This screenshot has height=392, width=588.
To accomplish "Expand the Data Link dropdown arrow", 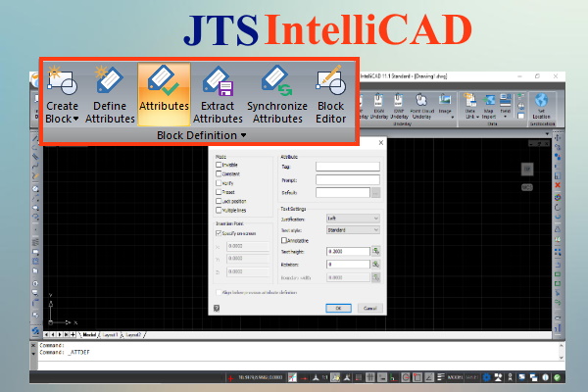I will tap(477, 117).
